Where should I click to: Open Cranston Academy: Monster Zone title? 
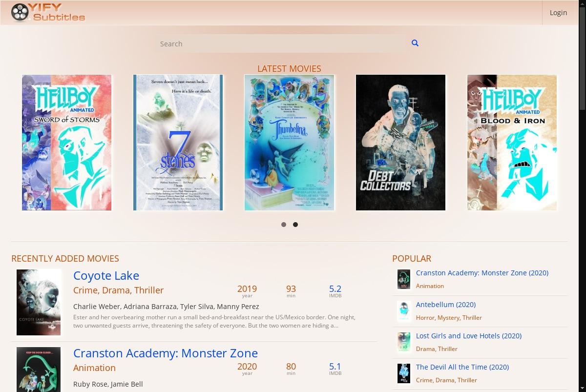click(166, 353)
